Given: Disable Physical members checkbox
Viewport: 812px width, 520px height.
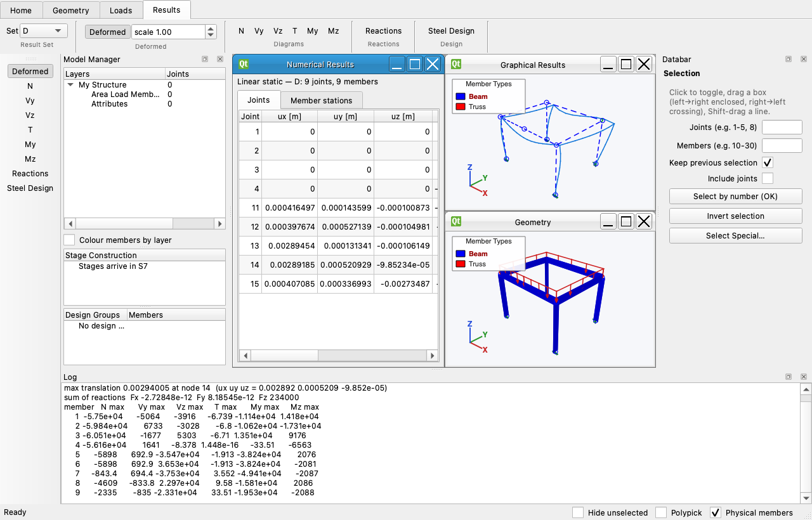Looking at the screenshot, I should pyautogui.click(x=716, y=512).
